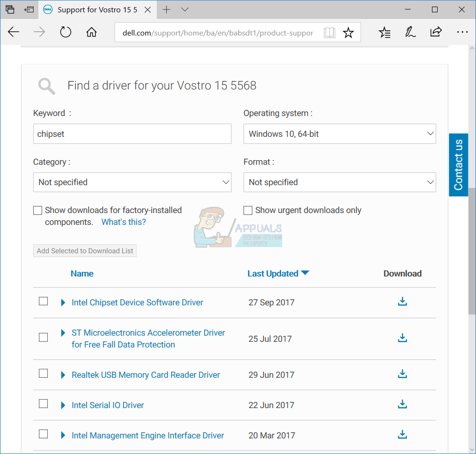
Task: Click the 27 Sep 2017 date
Action: tap(271, 302)
